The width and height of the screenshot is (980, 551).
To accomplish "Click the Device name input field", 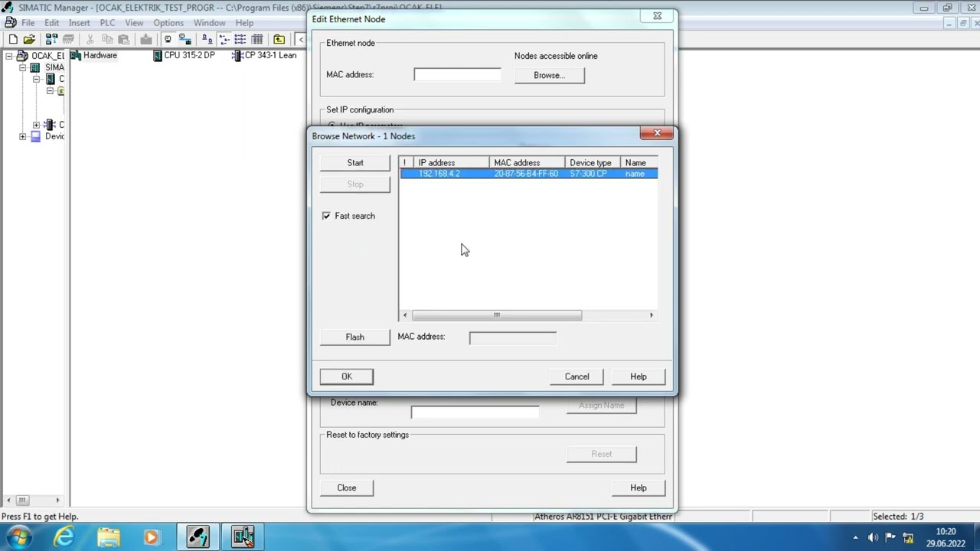I will [x=475, y=412].
